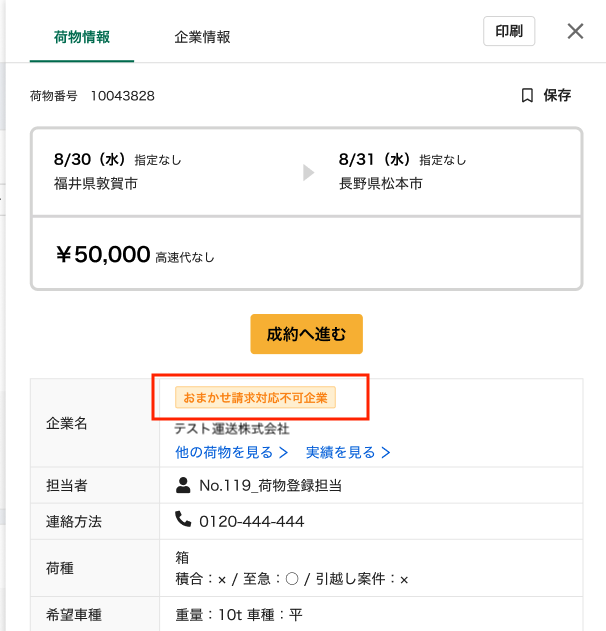This screenshot has height=631, width=606.
Task: Click the bookmark save icon
Action: pyautogui.click(x=527, y=95)
